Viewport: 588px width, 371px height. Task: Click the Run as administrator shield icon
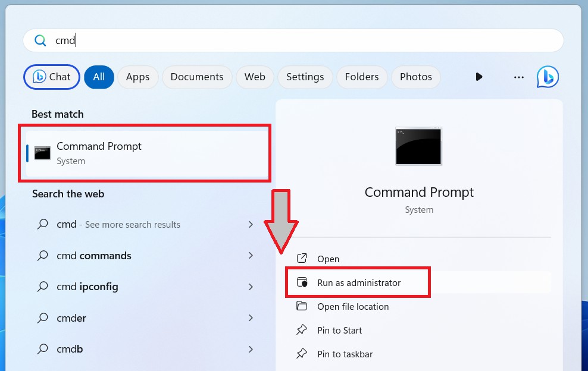click(x=302, y=282)
